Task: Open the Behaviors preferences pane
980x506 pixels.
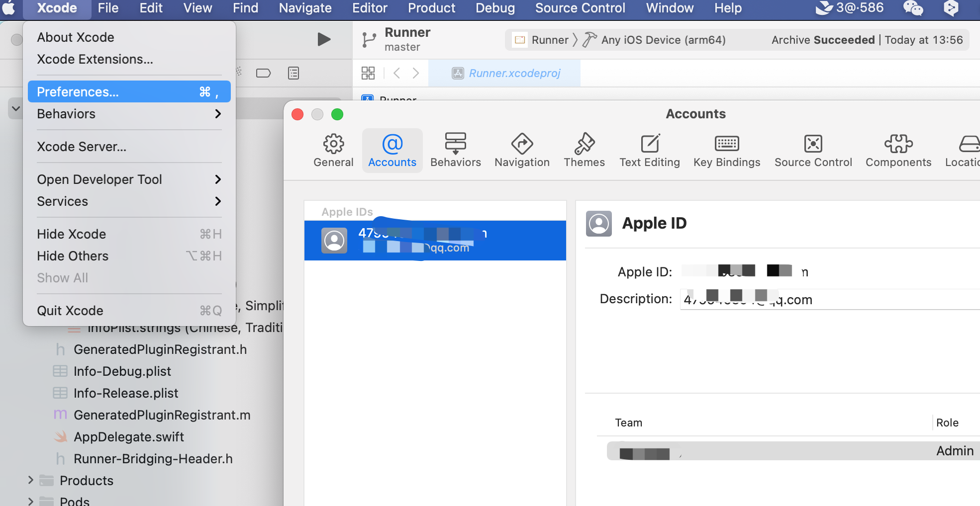Action: pyautogui.click(x=455, y=151)
